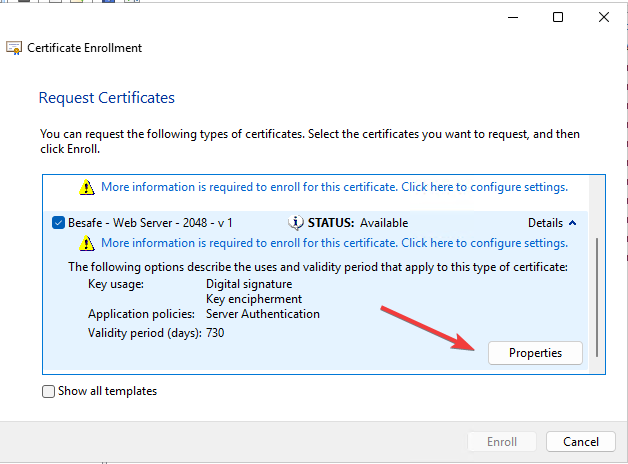Click the Certificate Enrollment title icon
This screenshot has width=628, height=464.
pos(14,48)
